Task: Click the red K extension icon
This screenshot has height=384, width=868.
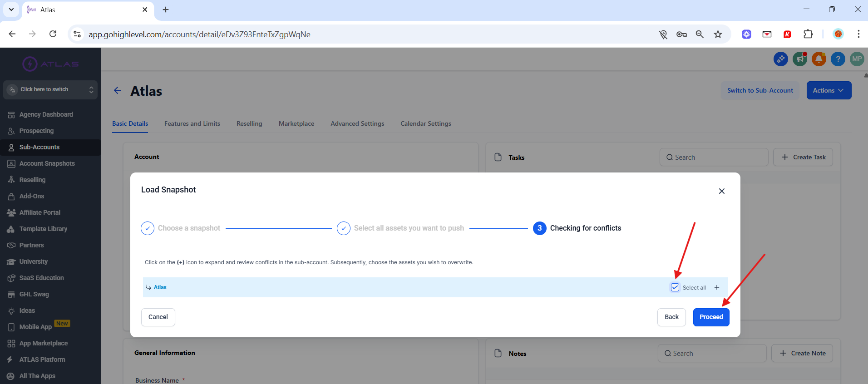Action: 788,34
